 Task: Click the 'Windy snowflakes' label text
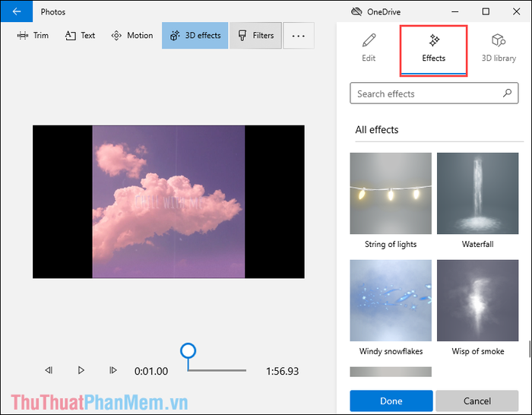pyautogui.click(x=391, y=352)
